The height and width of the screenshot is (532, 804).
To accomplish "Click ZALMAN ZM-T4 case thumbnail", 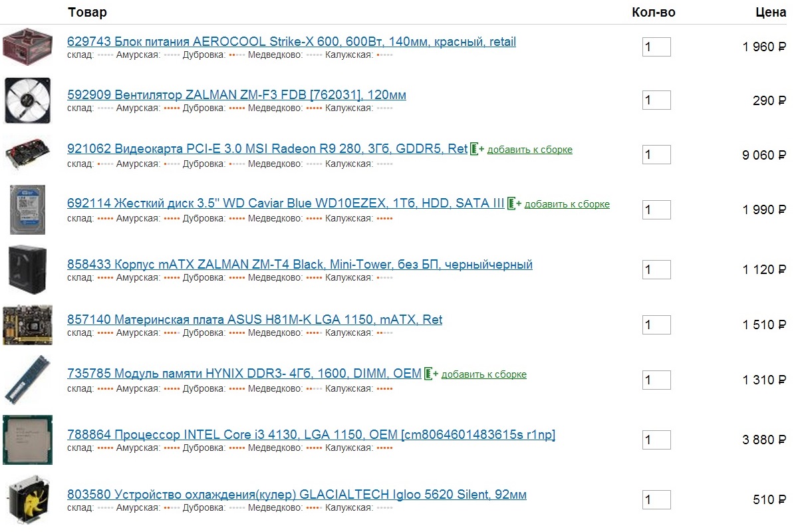I will [27, 269].
